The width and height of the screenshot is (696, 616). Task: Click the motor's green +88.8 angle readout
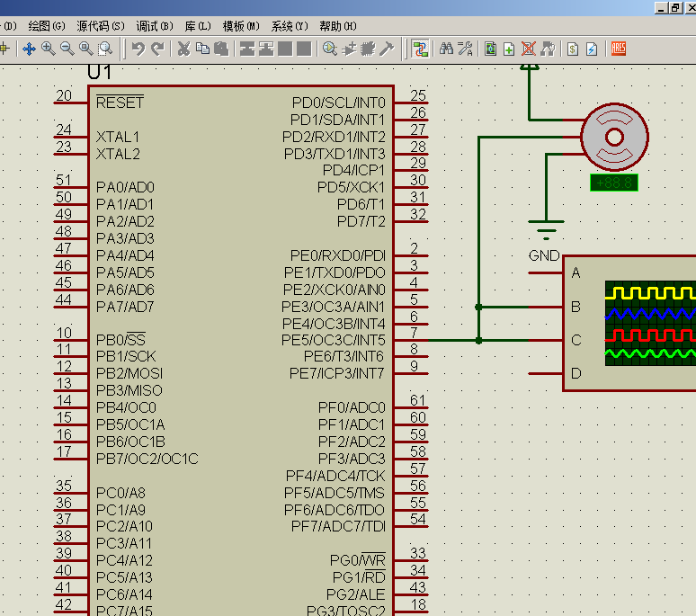[614, 183]
